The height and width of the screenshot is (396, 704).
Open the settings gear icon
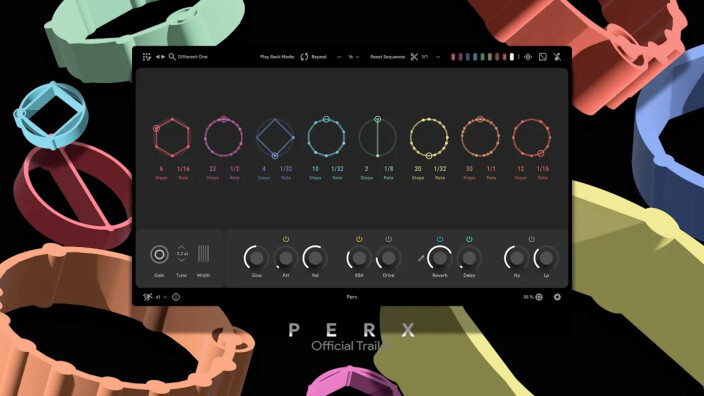click(557, 297)
